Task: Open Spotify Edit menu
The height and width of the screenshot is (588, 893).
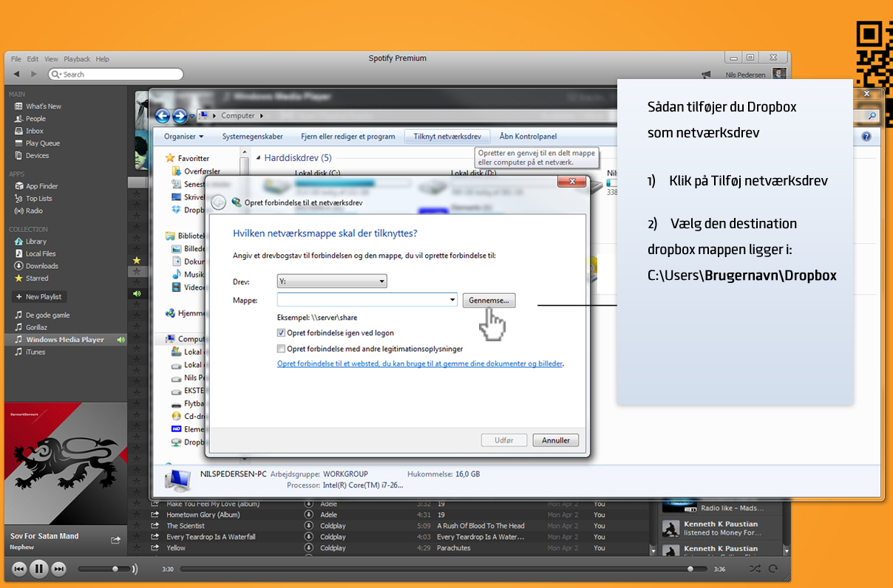Action: pos(33,59)
